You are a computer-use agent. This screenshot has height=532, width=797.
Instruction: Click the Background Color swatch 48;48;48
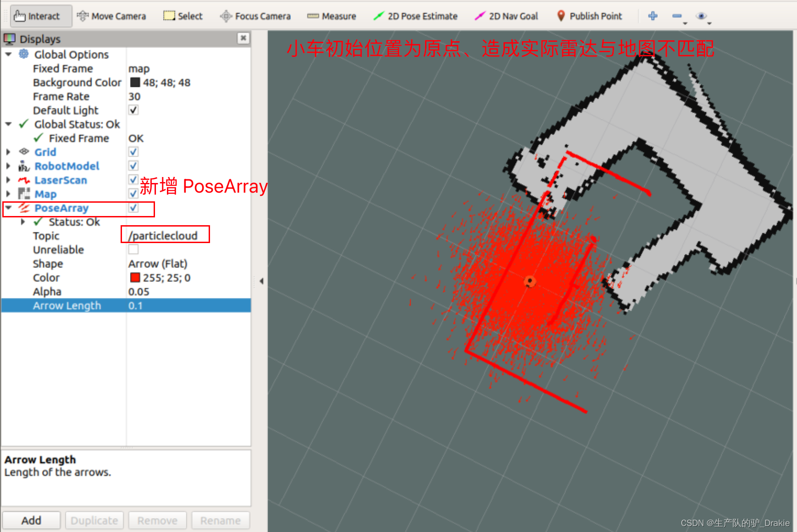(135, 83)
